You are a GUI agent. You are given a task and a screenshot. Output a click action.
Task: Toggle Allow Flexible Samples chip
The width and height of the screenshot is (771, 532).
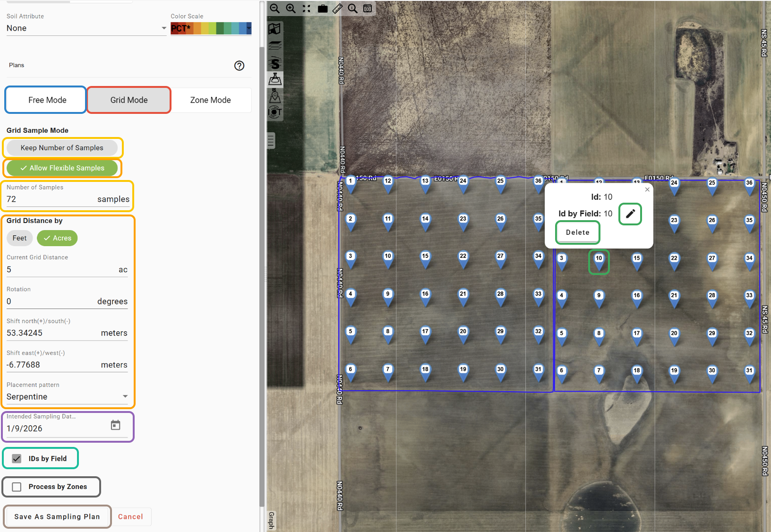pyautogui.click(x=62, y=168)
